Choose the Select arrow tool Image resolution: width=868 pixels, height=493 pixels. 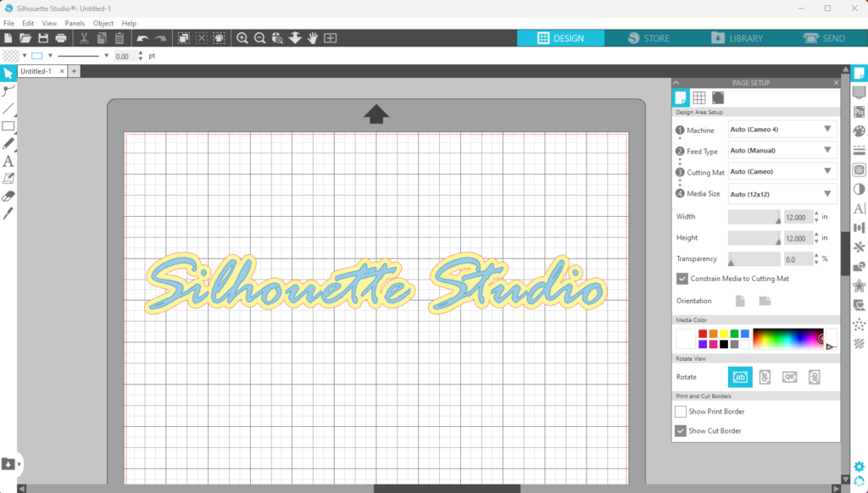[x=8, y=73]
